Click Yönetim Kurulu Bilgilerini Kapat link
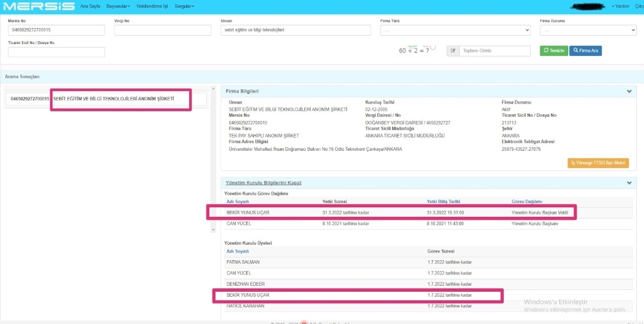 [264, 183]
